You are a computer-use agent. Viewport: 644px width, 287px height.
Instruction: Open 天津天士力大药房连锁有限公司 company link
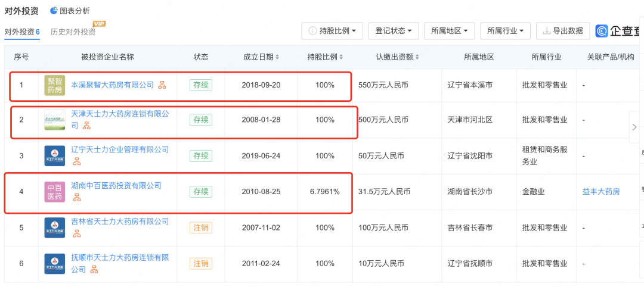120,119
